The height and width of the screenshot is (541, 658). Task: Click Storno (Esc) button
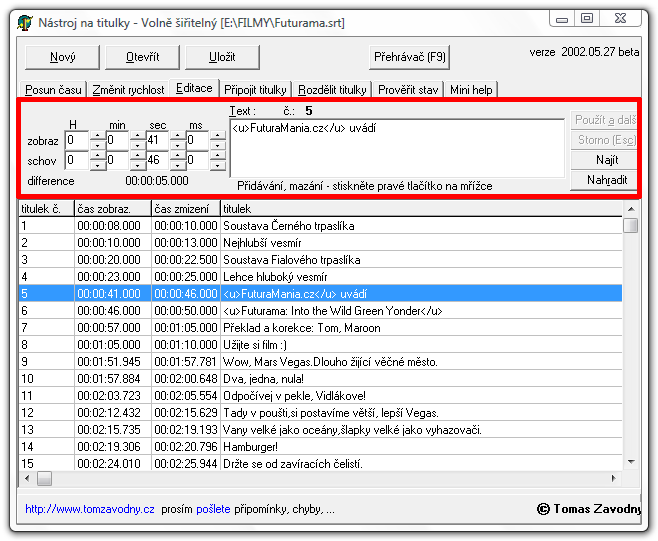click(604, 140)
